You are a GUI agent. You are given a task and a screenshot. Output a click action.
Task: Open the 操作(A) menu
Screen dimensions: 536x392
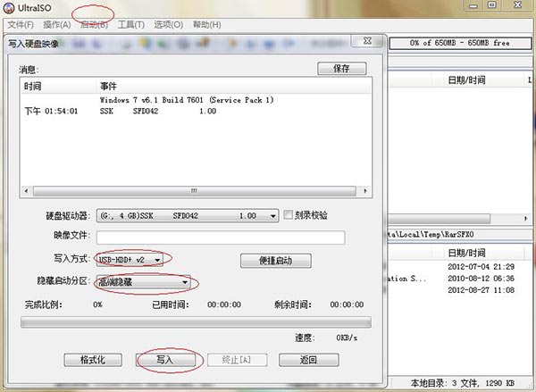(x=57, y=25)
